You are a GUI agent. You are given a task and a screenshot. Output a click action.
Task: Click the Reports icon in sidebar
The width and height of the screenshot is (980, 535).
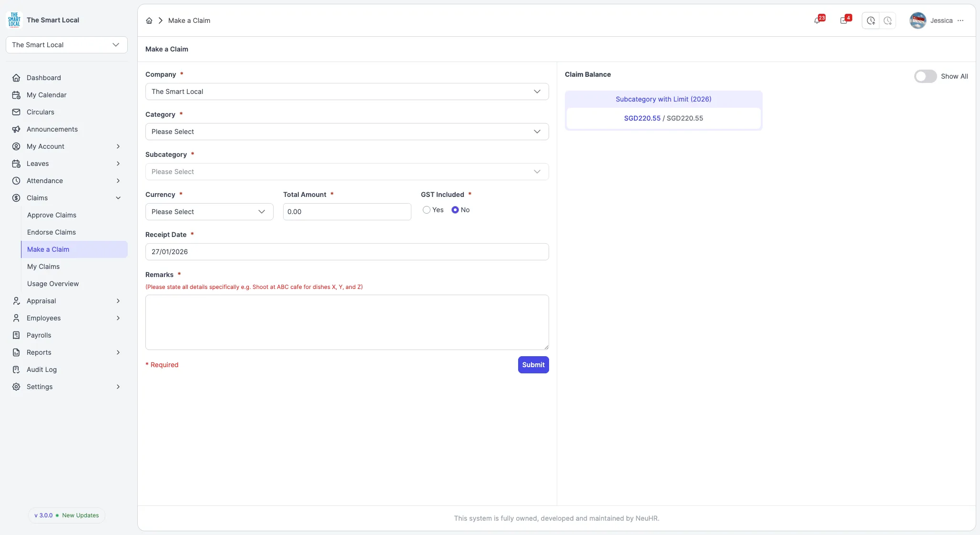[x=16, y=352]
